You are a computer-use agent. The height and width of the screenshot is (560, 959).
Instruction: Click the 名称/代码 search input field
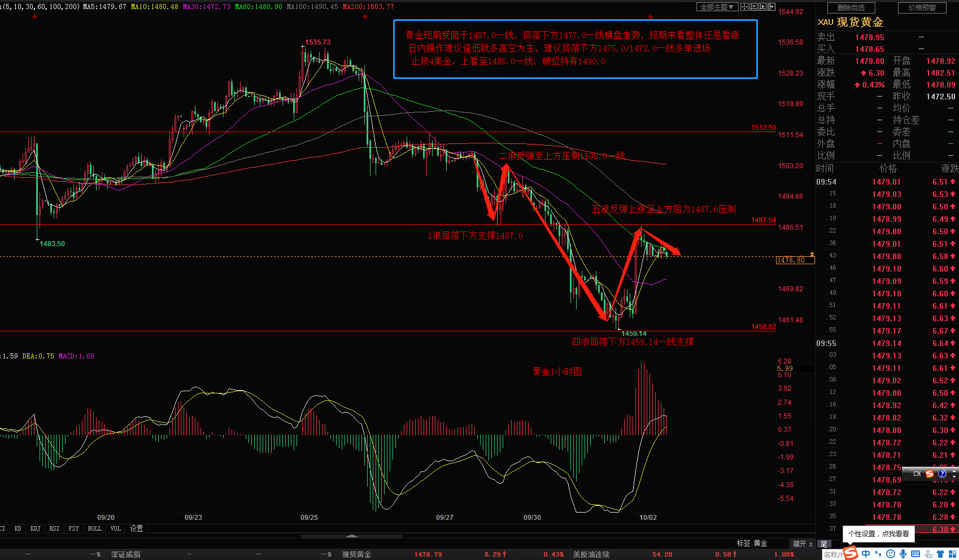click(832, 554)
